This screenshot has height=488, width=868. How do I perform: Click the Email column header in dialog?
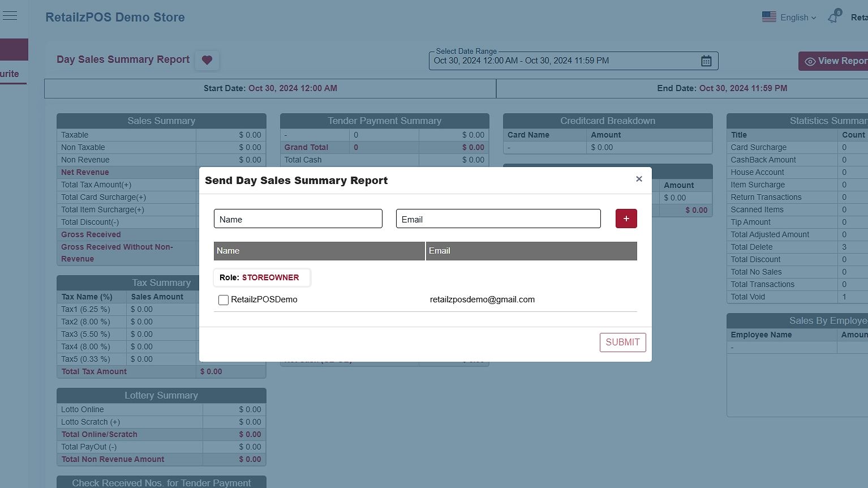coord(531,251)
